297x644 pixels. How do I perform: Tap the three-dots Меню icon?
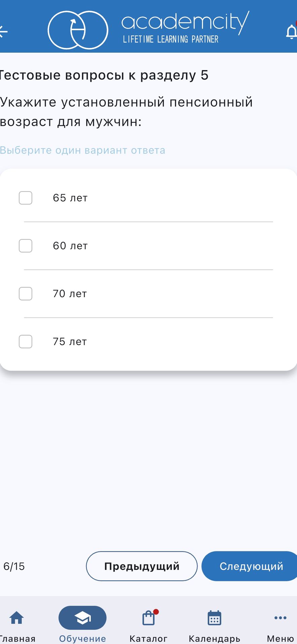[280, 618]
